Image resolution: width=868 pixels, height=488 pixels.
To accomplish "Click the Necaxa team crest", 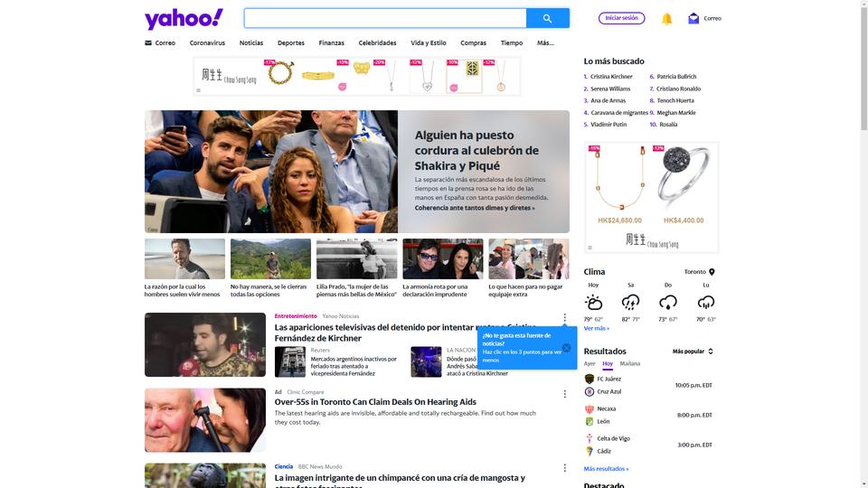I will pos(589,408).
